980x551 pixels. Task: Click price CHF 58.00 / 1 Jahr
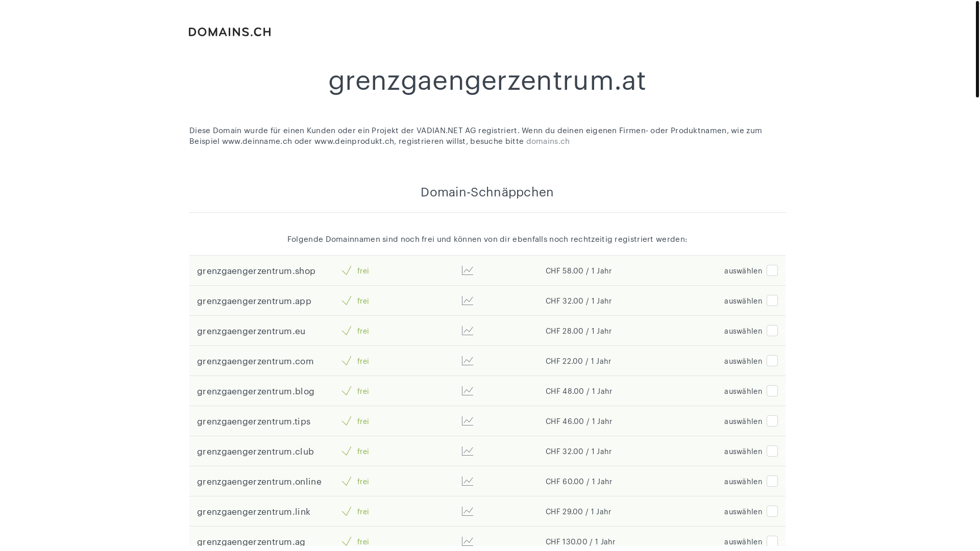pyautogui.click(x=579, y=271)
